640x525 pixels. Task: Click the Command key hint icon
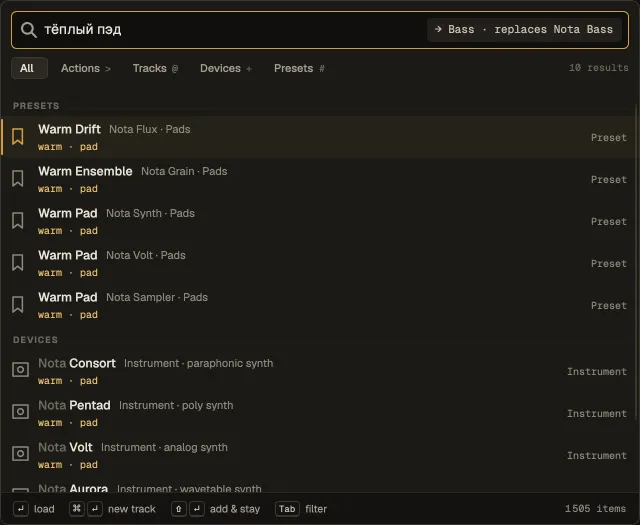pos(77,509)
